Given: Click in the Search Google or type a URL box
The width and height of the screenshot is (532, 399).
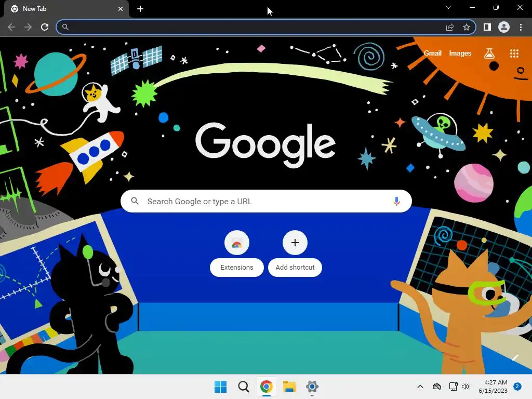Looking at the screenshot, I should [266, 201].
